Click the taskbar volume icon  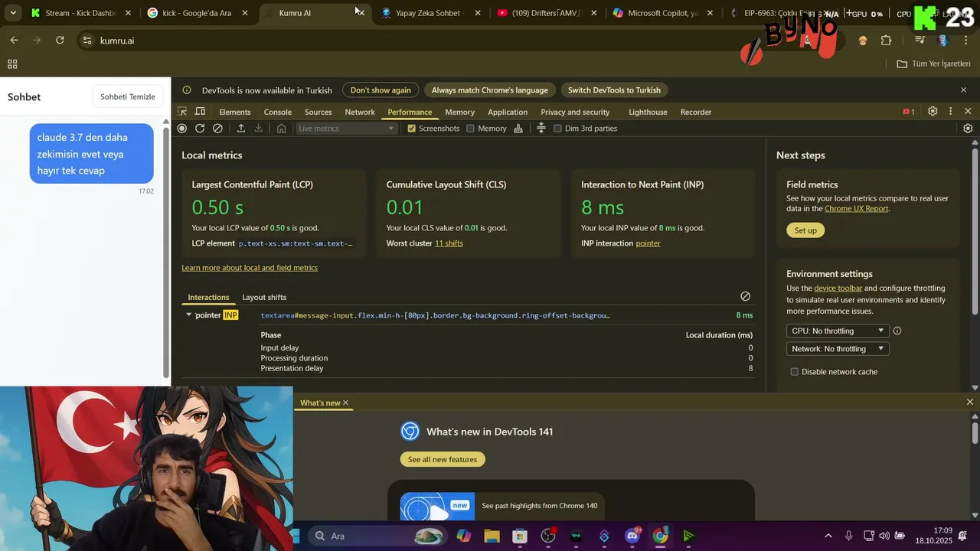[884, 536]
